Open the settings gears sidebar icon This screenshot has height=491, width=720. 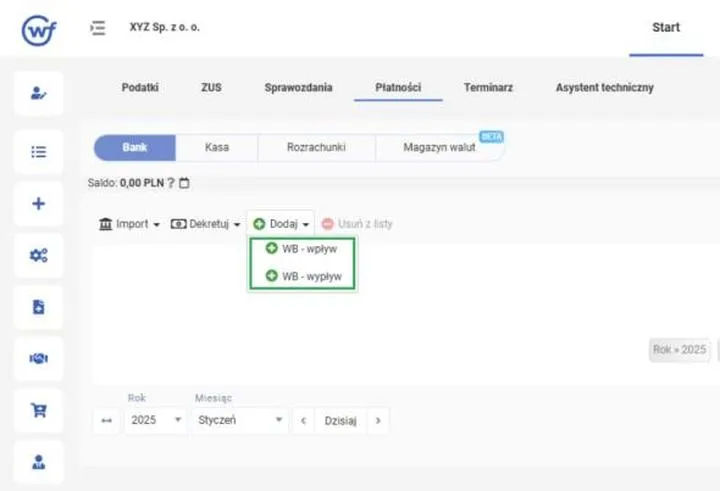pyautogui.click(x=39, y=255)
